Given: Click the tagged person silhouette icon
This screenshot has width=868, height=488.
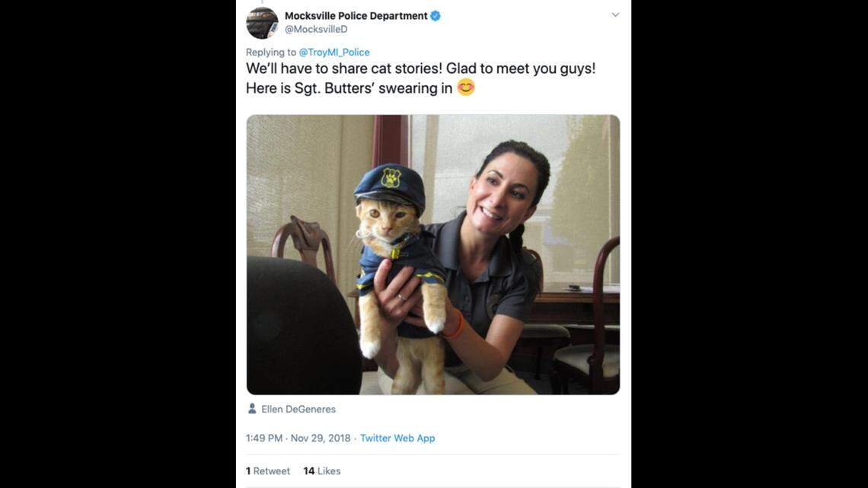Looking at the screenshot, I should (x=252, y=409).
